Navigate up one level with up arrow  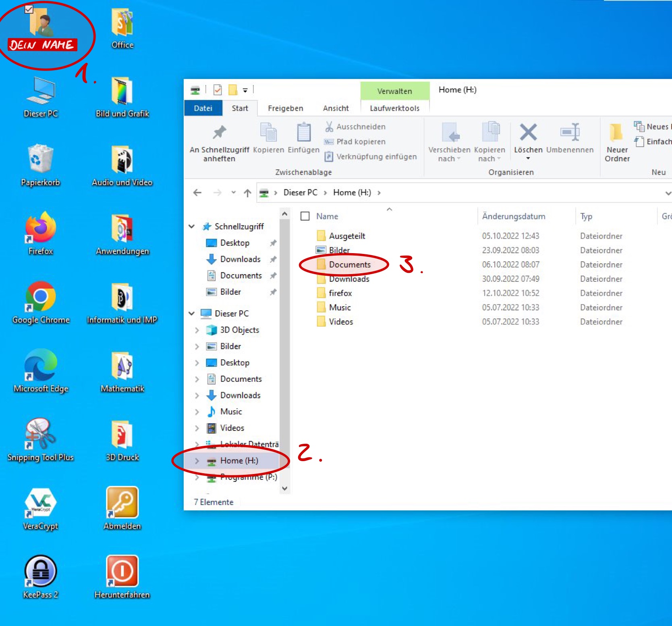247,193
